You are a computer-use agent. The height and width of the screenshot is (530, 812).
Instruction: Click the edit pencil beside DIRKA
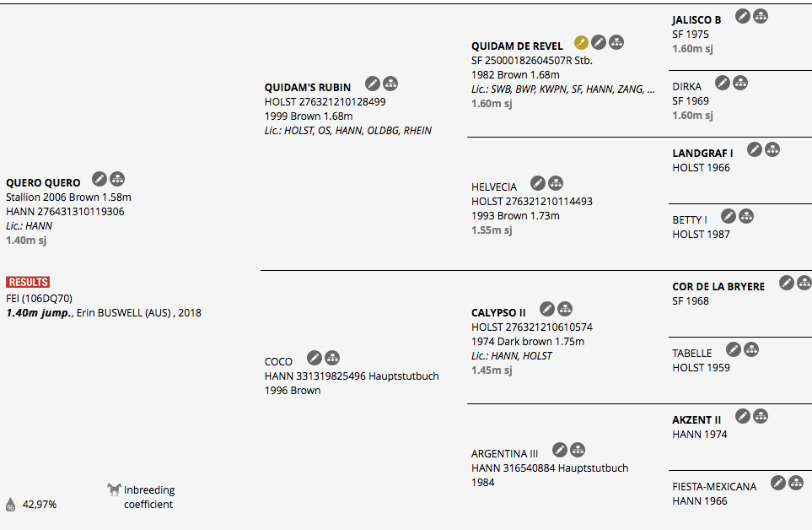[723, 83]
